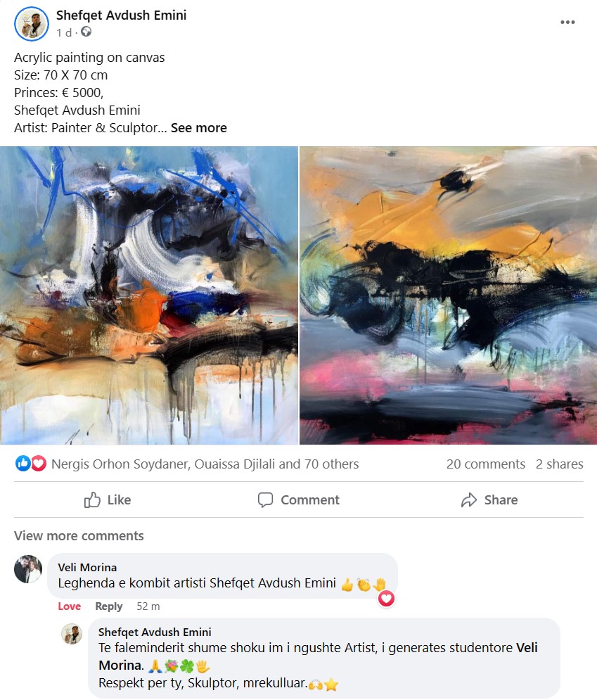The image size is (597, 700).
Task: Click the Comment speech bubble icon
Action: click(266, 500)
